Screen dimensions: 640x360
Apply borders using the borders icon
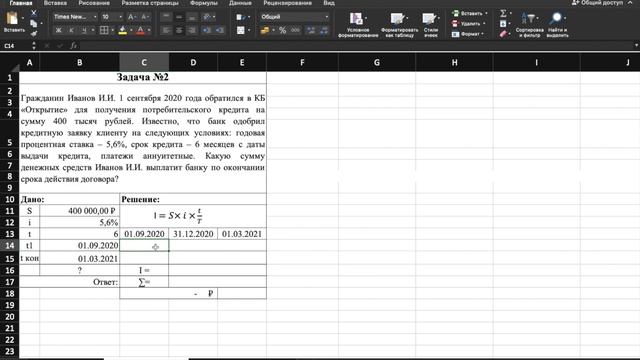point(104,30)
